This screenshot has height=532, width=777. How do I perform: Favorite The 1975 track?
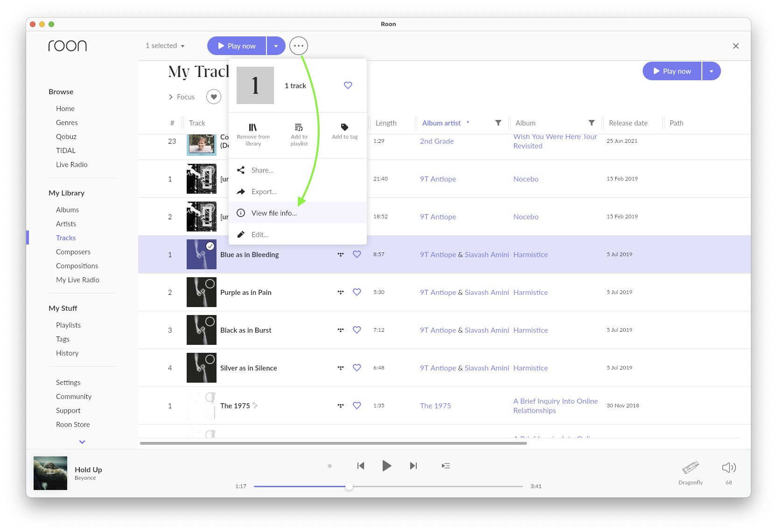(x=357, y=406)
